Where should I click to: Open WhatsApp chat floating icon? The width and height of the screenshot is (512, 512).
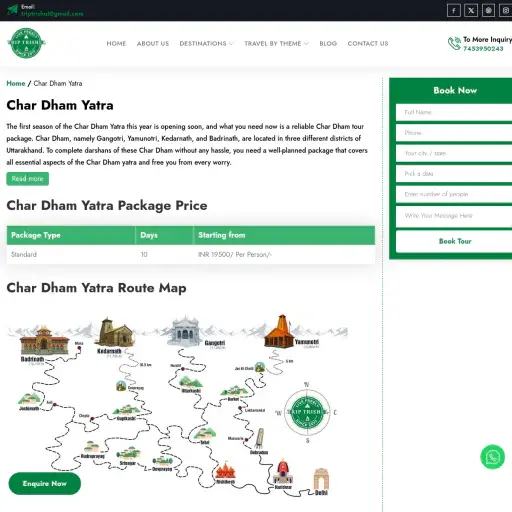point(492,457)
